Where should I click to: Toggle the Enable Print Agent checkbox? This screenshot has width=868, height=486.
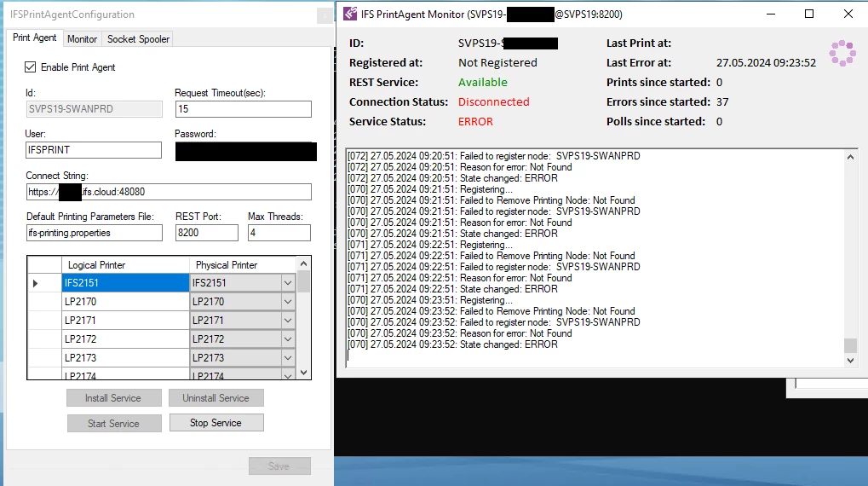point(30,67)
